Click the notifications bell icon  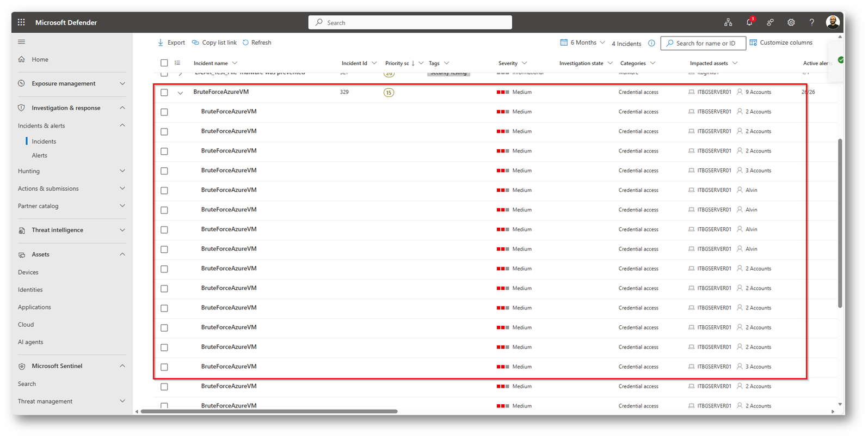pos(749,22)
